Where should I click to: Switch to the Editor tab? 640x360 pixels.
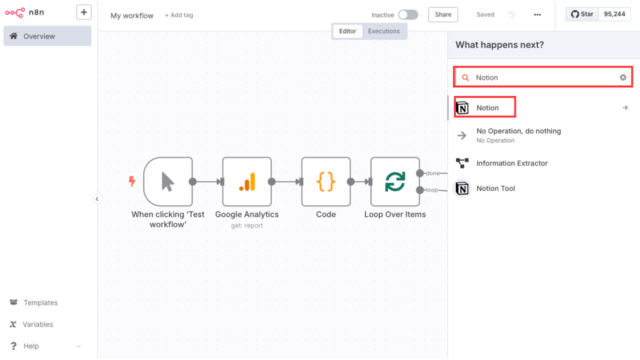click(347, 31)
